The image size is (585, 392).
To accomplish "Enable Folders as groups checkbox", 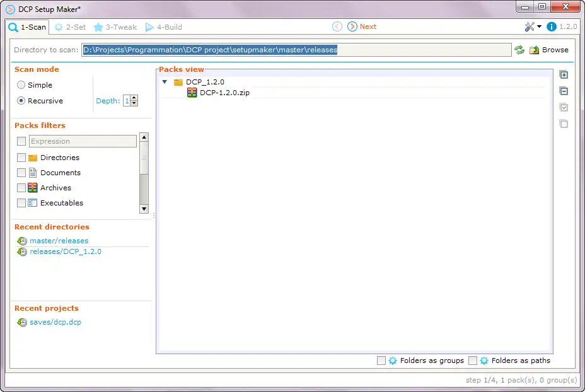I will click(x=381, y=360).
